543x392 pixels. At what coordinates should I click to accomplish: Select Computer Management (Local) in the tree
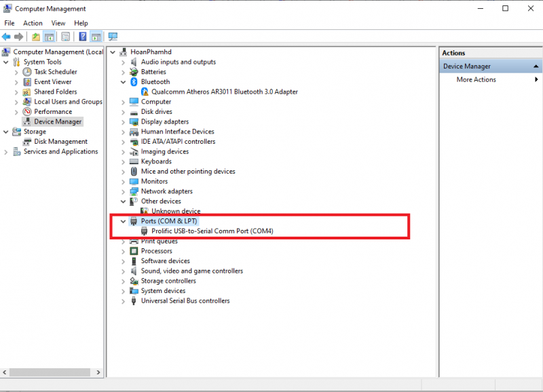[58, 52]
